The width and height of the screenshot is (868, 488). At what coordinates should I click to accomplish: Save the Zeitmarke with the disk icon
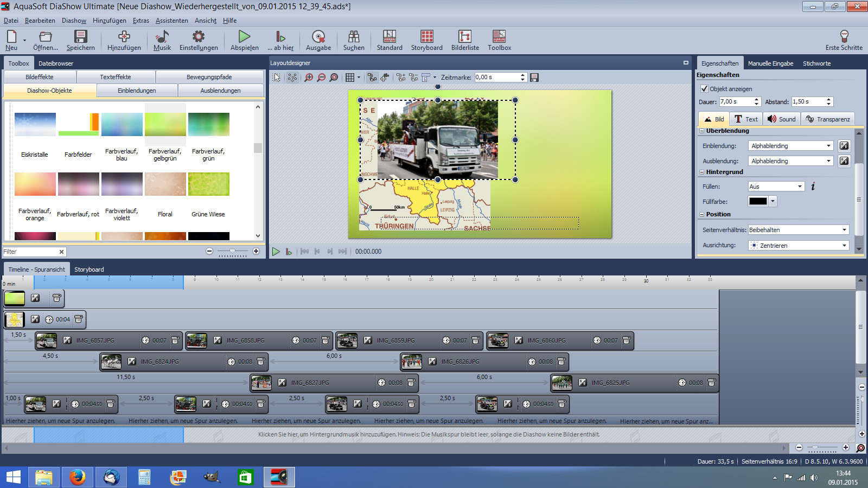click(x=534, y=78)
